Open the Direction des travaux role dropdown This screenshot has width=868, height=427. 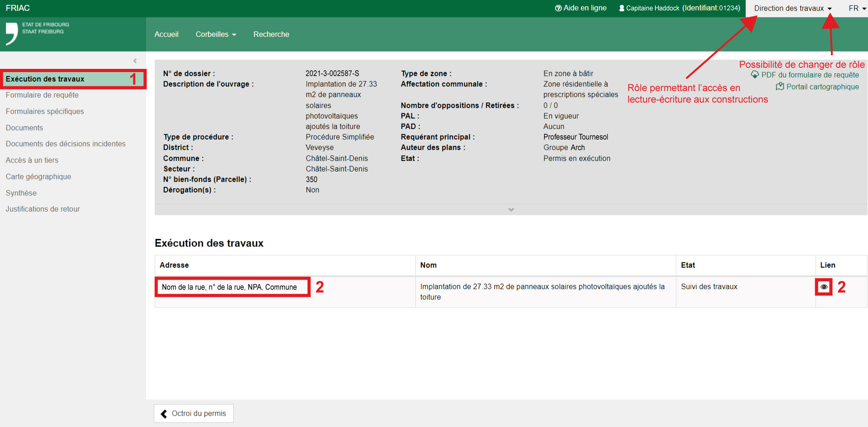coord(793,8)
